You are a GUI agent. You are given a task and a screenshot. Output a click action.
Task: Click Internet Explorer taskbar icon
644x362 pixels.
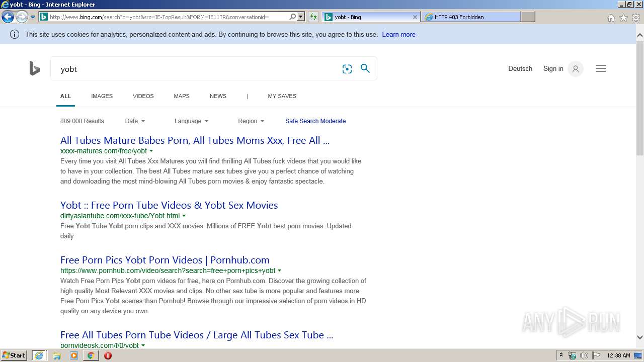[x=39, y=355]
